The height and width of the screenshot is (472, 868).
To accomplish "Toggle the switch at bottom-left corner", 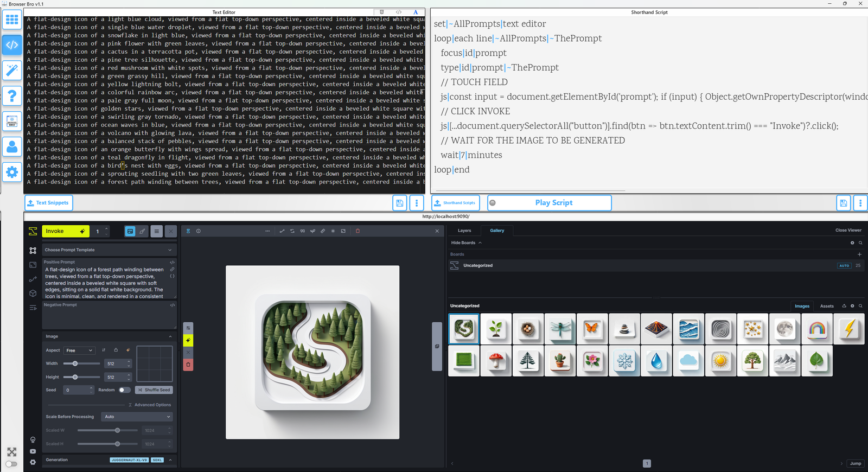I will click(11, 464).
